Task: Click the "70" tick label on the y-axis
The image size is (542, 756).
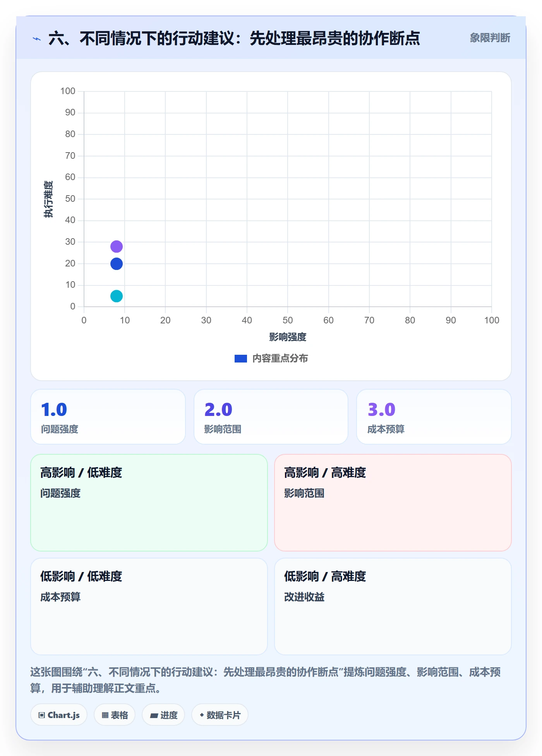Action: [x=70, y=156]
